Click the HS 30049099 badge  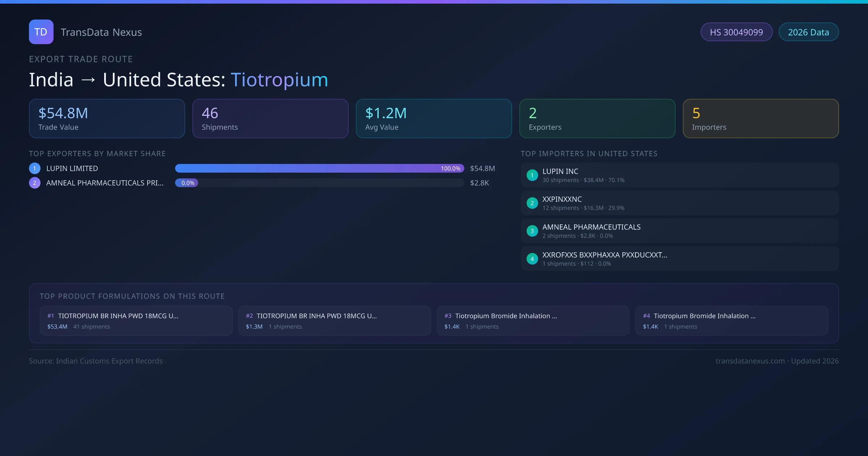point(736,32)
